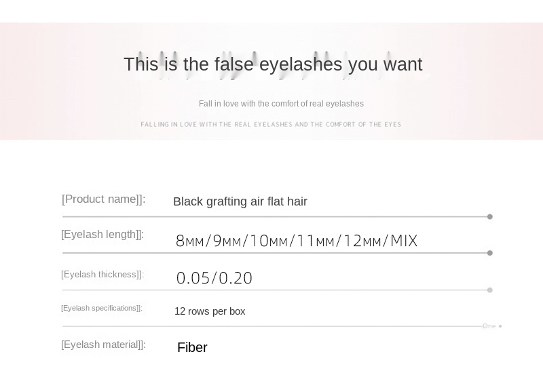This screenshot has height=392, width=543.
Task: Click the divider line under Eyelash specifications
Action: (272, 326)
